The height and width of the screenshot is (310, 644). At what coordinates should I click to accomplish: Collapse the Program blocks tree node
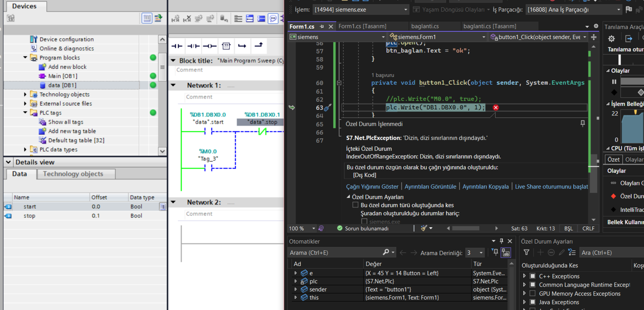[25, 57]
